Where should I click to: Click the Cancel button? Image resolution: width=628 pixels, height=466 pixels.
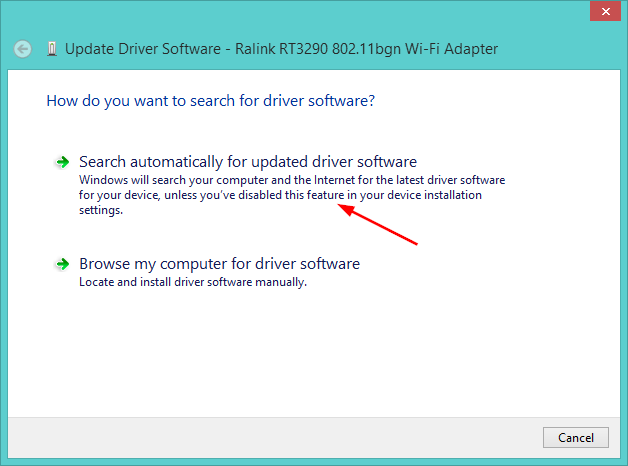click(576, 438)
